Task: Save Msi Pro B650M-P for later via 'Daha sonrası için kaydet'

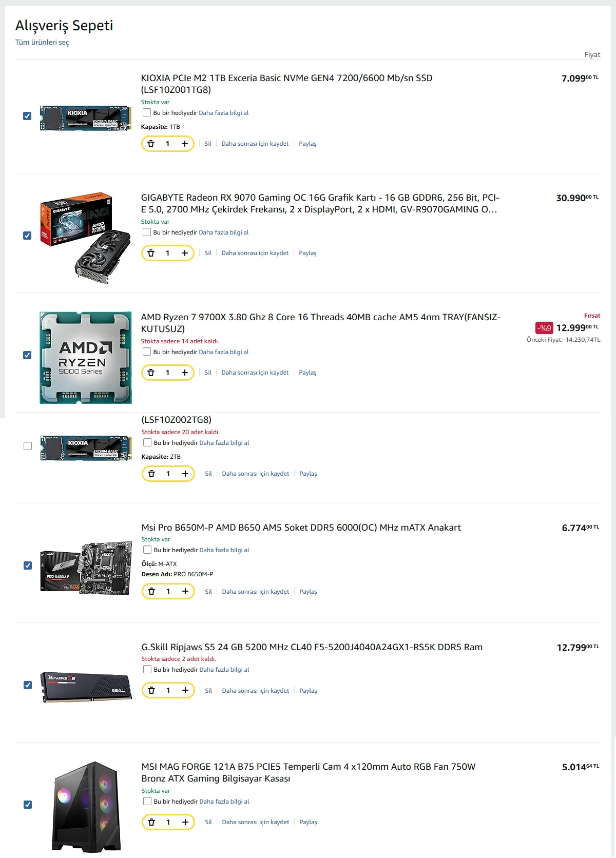Action: pyautogui.click(x=256, y=592)
